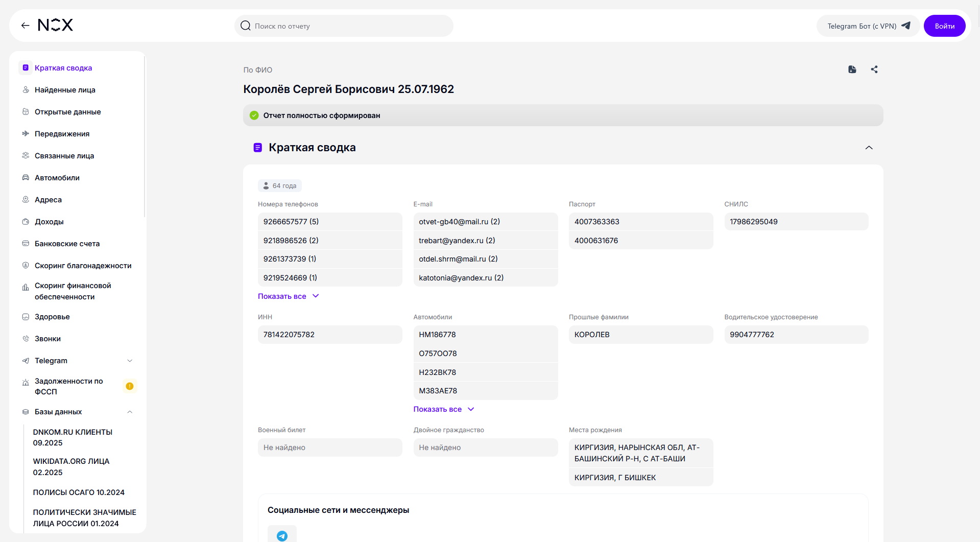Open Открытые данные section

click(67, 112)
